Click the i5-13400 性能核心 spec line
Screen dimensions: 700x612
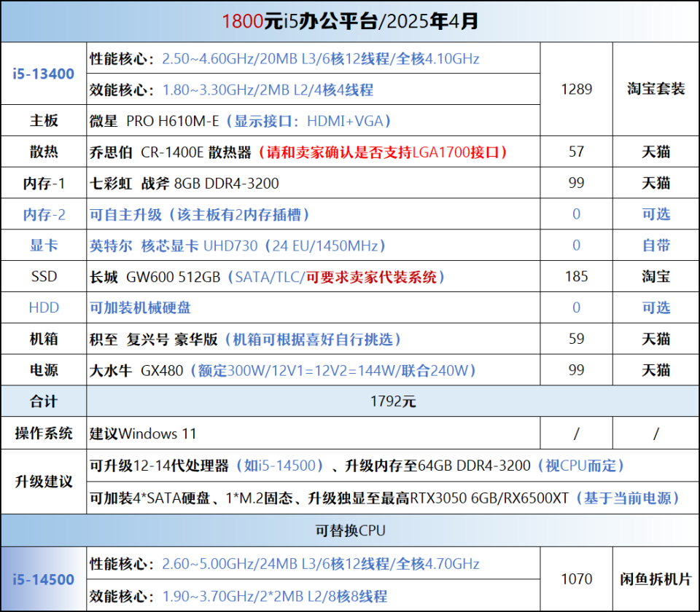tap(284, 58)
